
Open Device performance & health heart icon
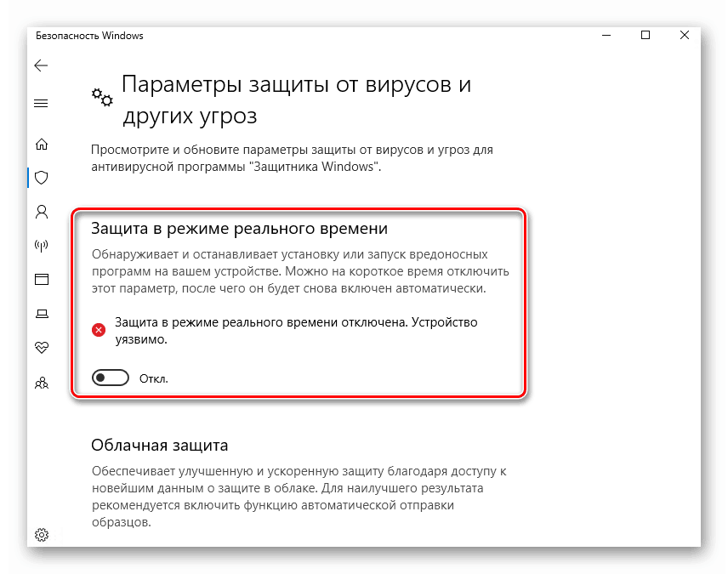[x=42, y=347]
